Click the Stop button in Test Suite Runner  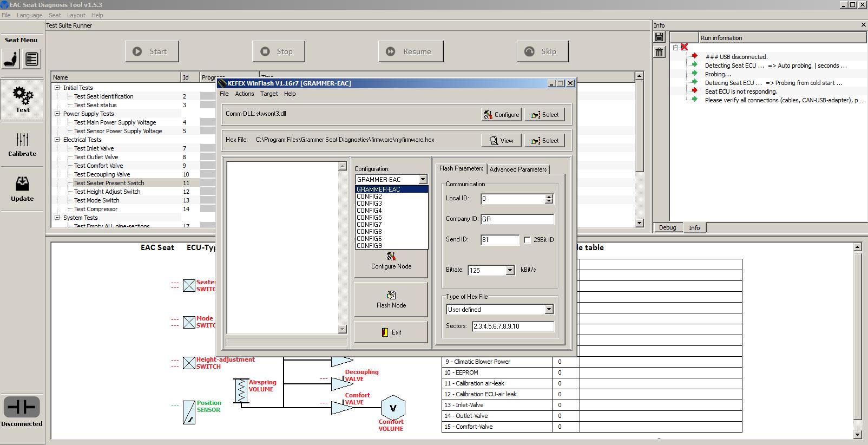point(278,51)
